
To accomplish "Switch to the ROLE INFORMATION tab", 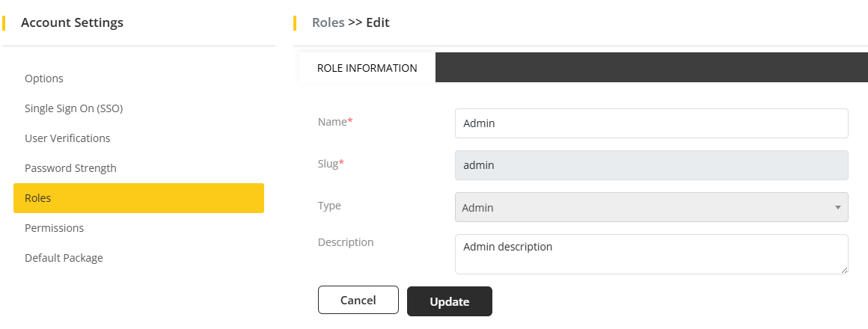I will point(367,68).
